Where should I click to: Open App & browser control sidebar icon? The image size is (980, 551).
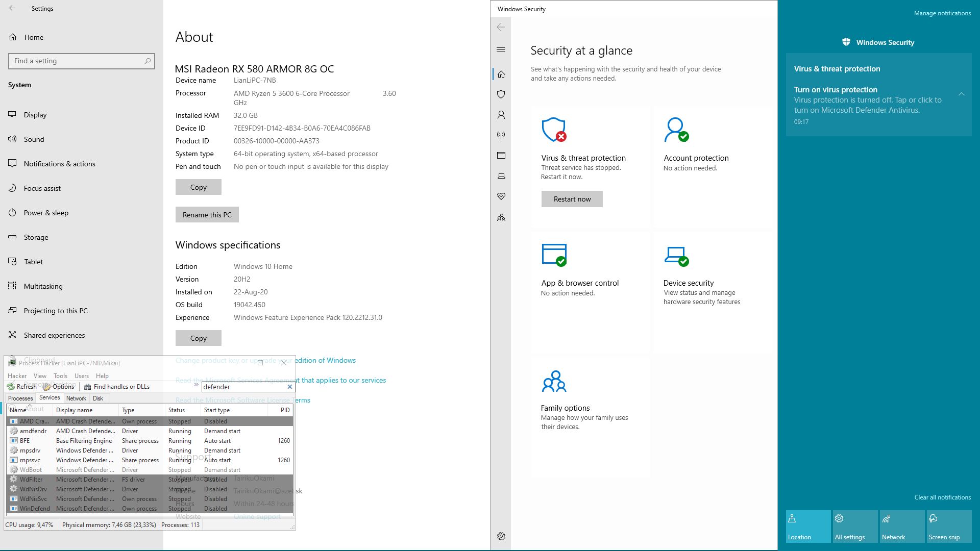[x=501, y=156]
